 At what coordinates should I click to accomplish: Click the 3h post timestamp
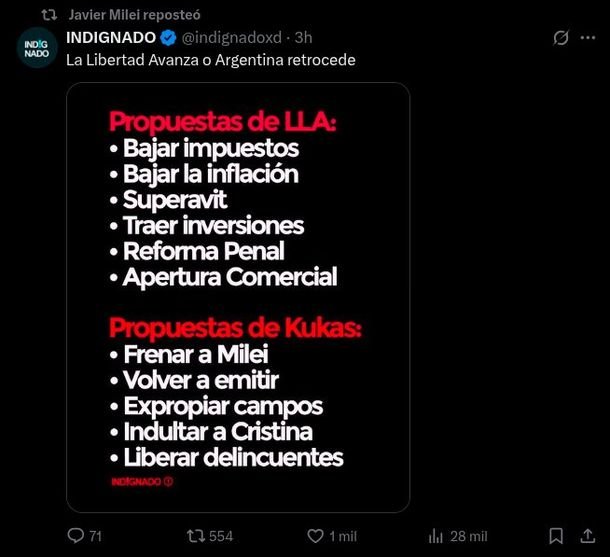(x=303, y=38)
